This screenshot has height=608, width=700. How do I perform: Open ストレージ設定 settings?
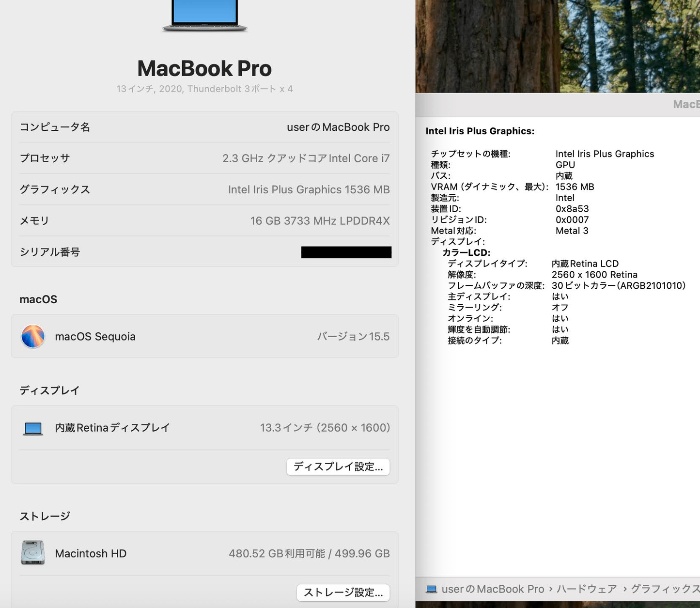[342, 592]
